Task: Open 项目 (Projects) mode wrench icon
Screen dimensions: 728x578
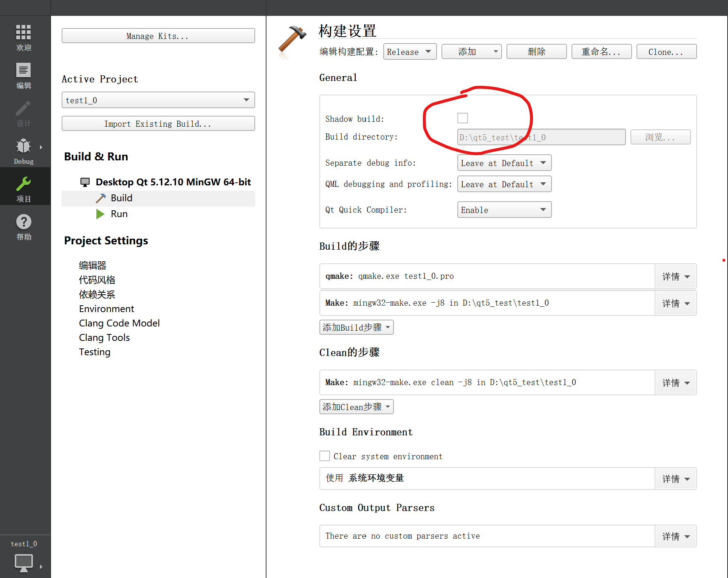Action: tap(23, 184)
